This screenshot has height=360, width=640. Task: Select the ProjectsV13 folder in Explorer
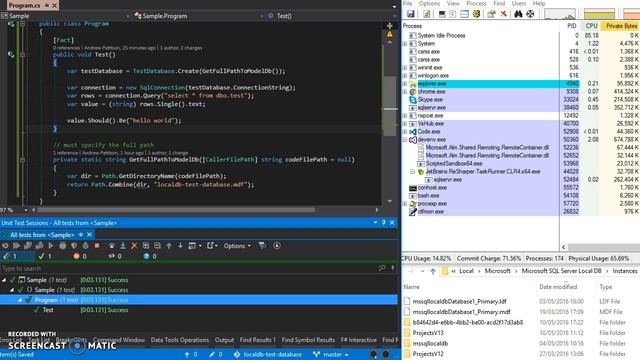pos(428,333)
